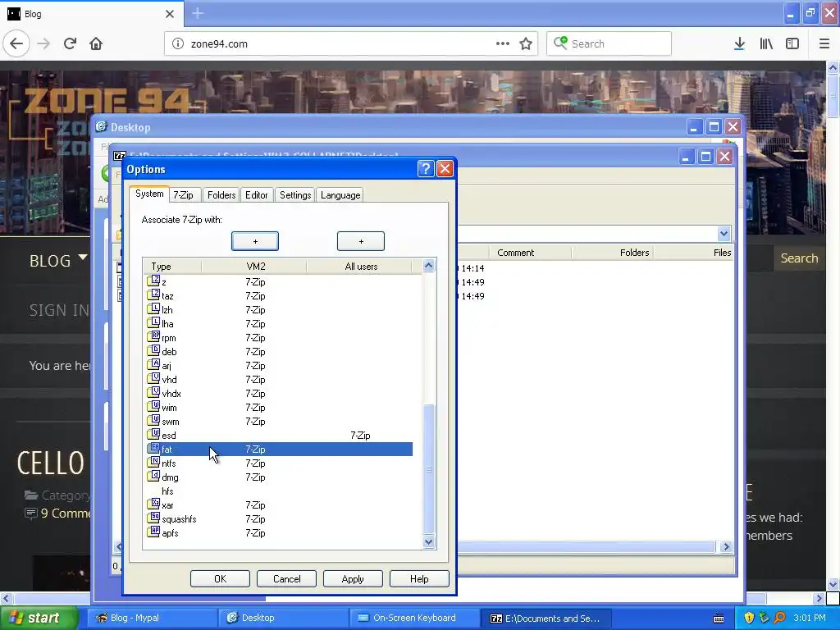The image size is (840, 630).
Task: Click Help button in Options dialog
Action: (419, 578)
